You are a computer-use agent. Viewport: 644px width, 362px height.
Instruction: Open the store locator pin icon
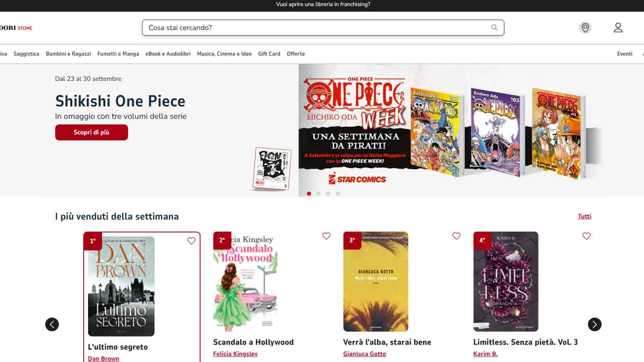(x=585, y=28)
